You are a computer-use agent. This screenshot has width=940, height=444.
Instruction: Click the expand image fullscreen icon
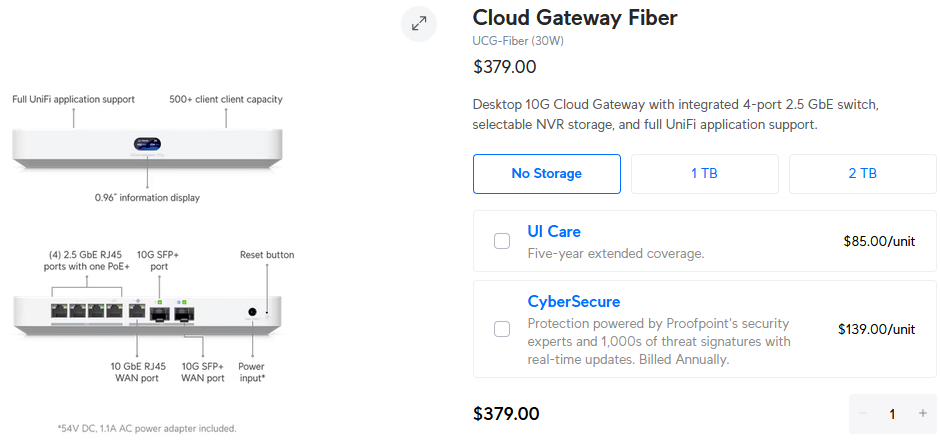(x=419, y=24)
